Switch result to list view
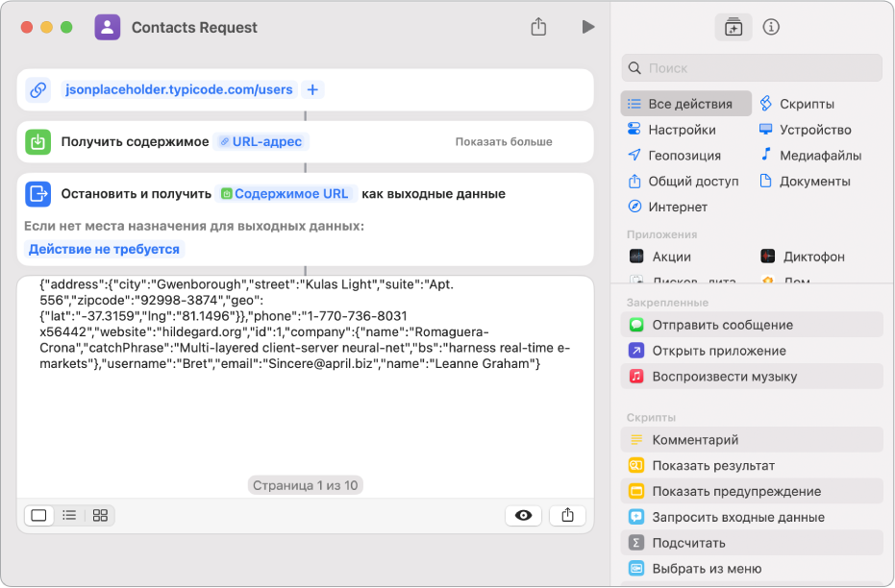Screen dimensions: 895x588 point(69,515)
